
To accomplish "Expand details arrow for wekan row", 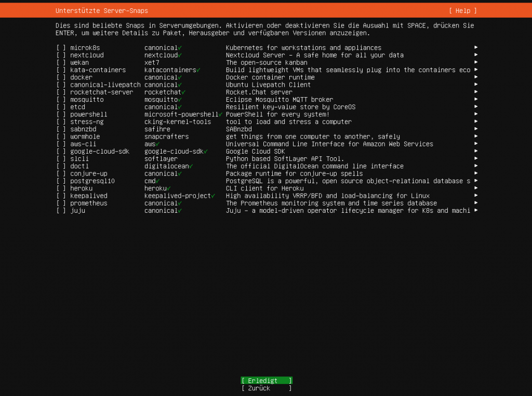I will click(475, 62).
